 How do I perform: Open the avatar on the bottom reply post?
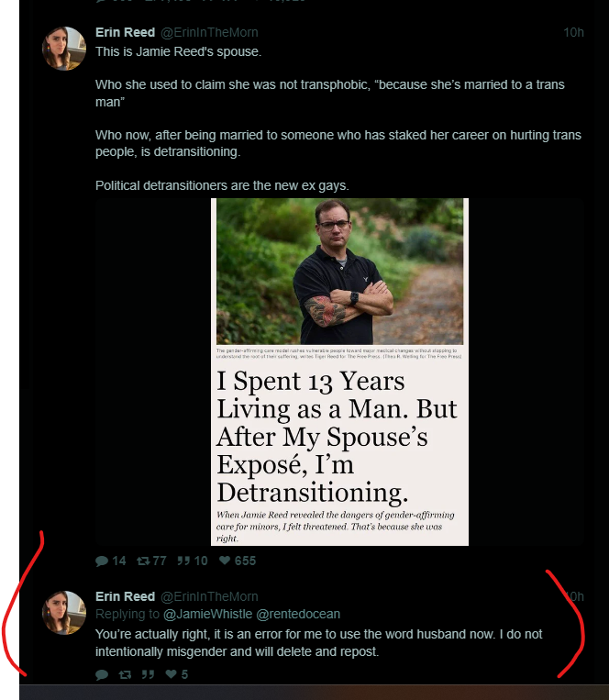coord(64,613)
